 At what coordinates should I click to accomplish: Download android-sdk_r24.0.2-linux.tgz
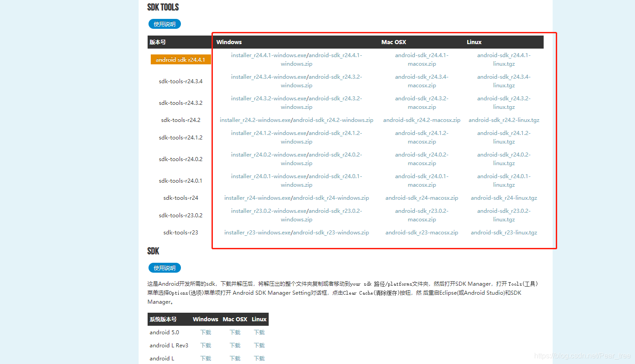504,159
